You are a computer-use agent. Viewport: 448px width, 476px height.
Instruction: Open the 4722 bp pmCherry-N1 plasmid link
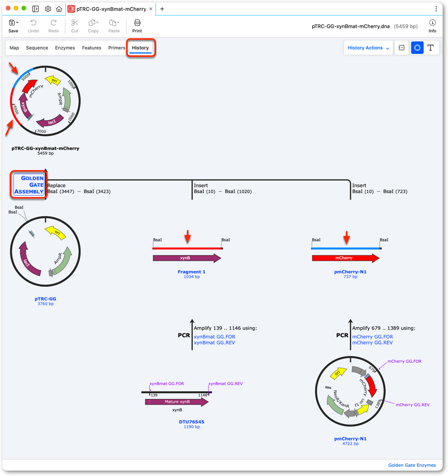click(350, 439)
